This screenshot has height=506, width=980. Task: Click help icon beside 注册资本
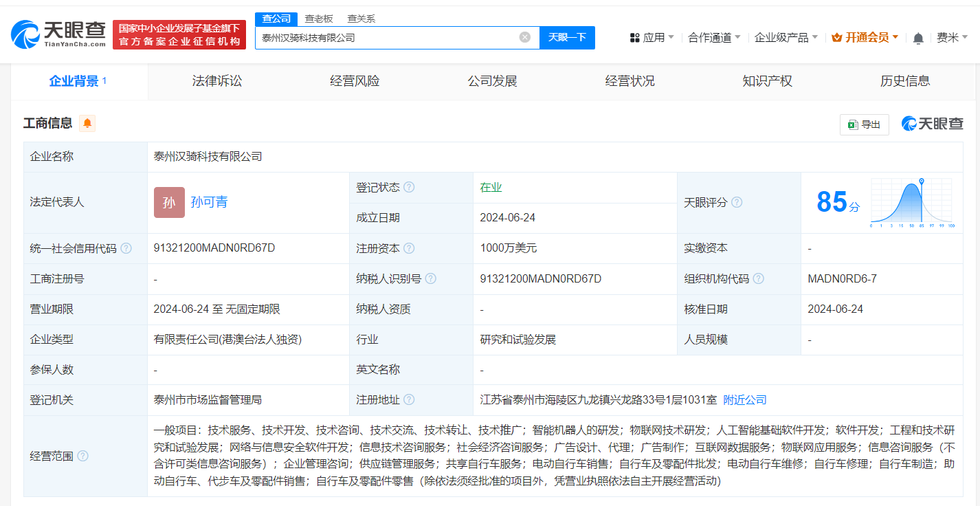point(409,248)
